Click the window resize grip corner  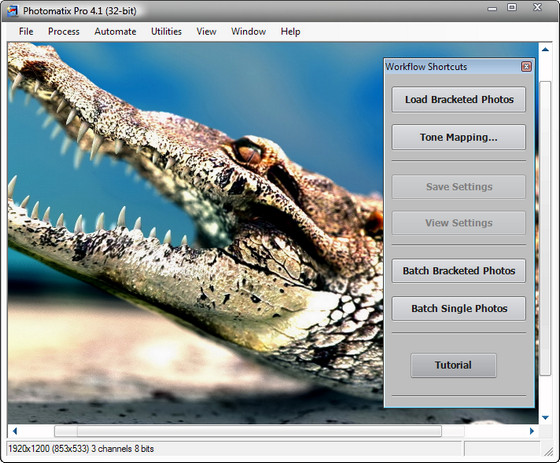click(x=548, y=452)
